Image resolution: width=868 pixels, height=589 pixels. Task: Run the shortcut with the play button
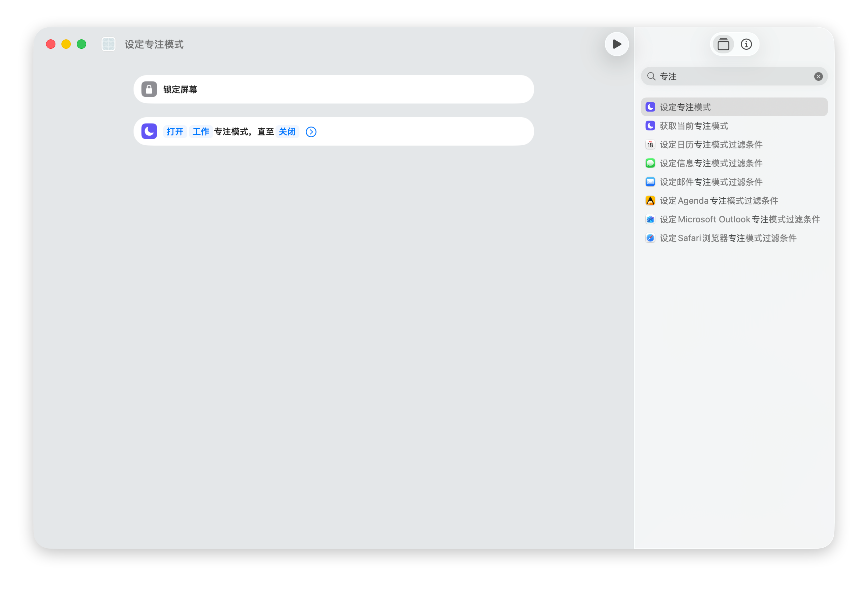[x=617, y=44]
